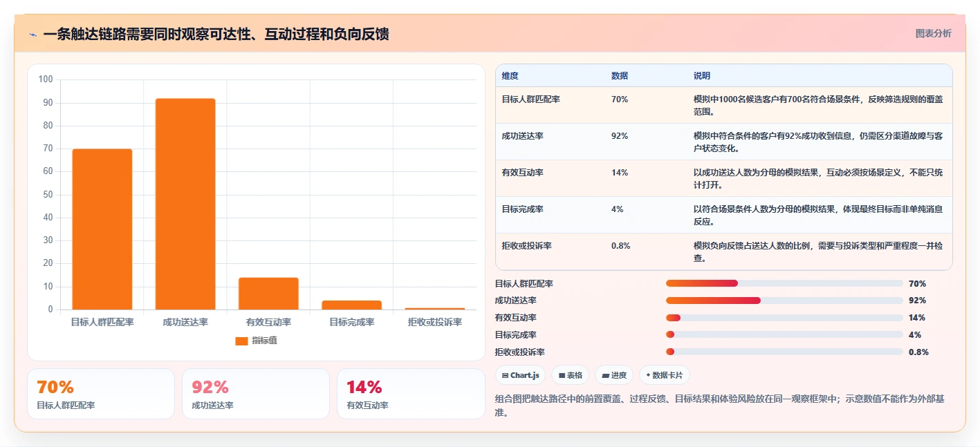
Task: Click the 拒收或投诉率 progress bar at 0.8%
Action: point(784,352)
